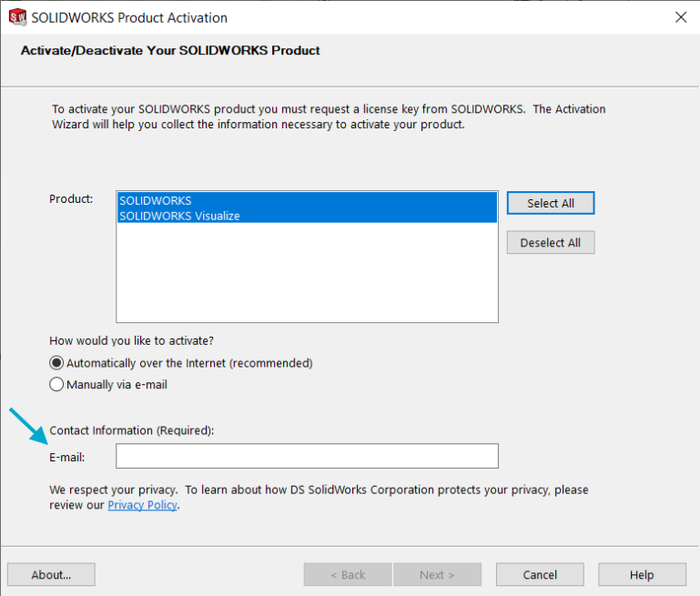The width and height of the screenshot is (700, 596).
Task: Click the Activate/Deactivate Your SOLIDWORKS Product heading
Action: tap(170, 51)
